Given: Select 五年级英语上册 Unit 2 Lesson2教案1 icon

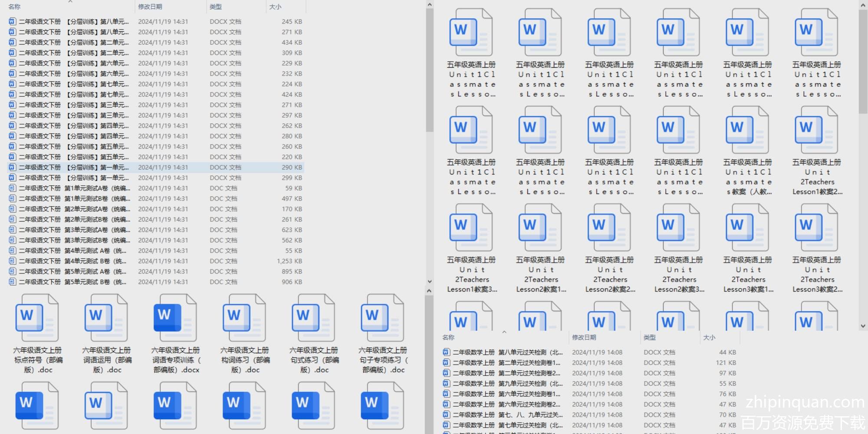Looking at the screenshot, I should (x=540, y=227).
